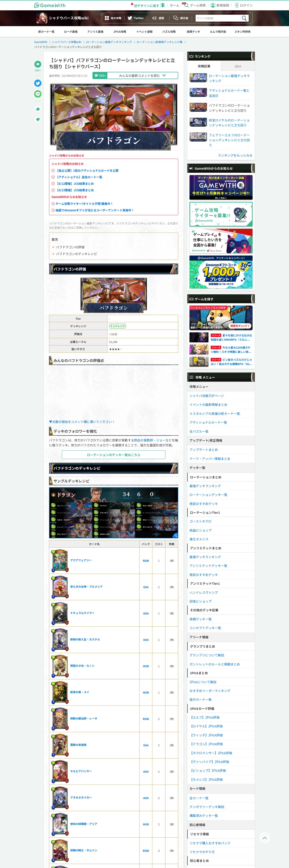Click the GameWith光 campaign banner
Screen dimensions: 289x868
221,187
